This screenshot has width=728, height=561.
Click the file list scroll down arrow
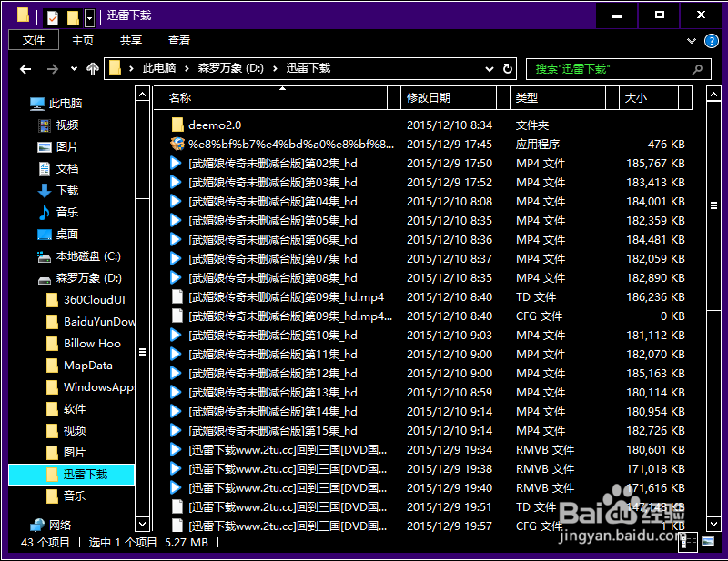pyautogui.click(x=713, y=525)
